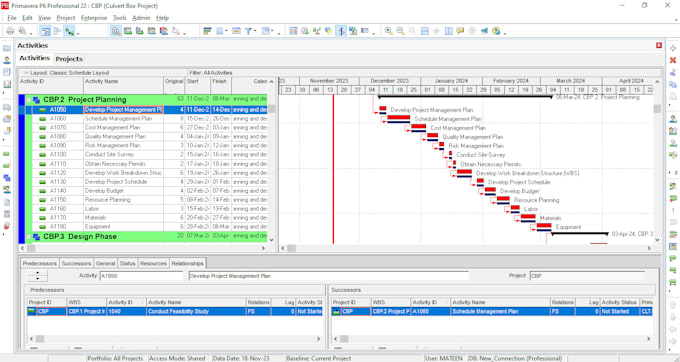Open the Activity Network view icon
The height and width of the screenshot is (362, 680).
(57, 31)
